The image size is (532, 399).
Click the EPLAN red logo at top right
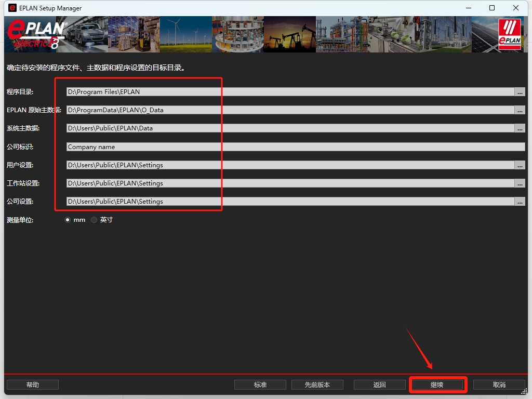[x=509, y=34]
